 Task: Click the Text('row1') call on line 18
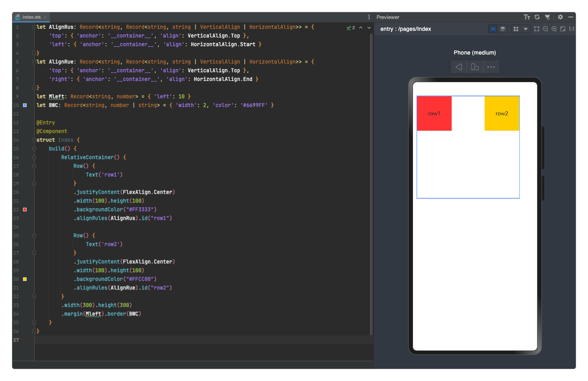[104, 175]
